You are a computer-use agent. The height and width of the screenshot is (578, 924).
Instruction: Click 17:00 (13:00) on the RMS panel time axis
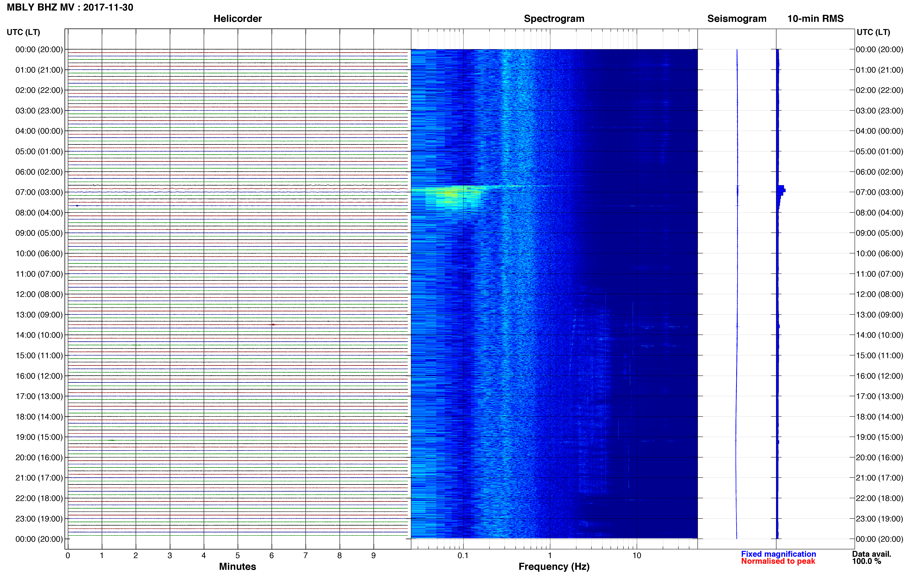[x=879, y=396]
